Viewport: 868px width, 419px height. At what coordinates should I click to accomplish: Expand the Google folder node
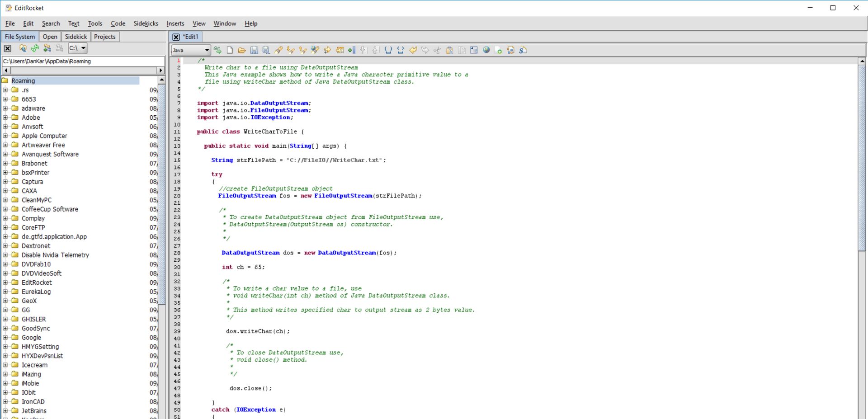(x=5, y=337)
